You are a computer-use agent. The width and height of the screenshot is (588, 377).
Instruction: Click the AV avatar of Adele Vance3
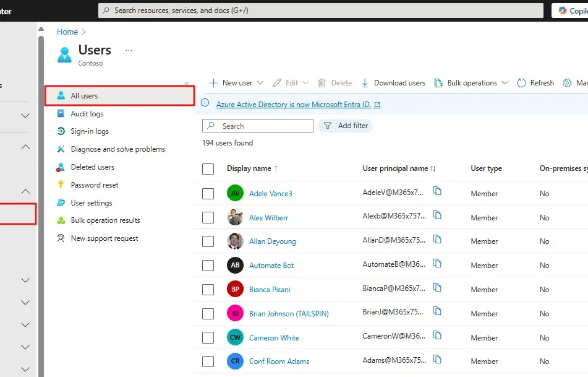[235, 193]
